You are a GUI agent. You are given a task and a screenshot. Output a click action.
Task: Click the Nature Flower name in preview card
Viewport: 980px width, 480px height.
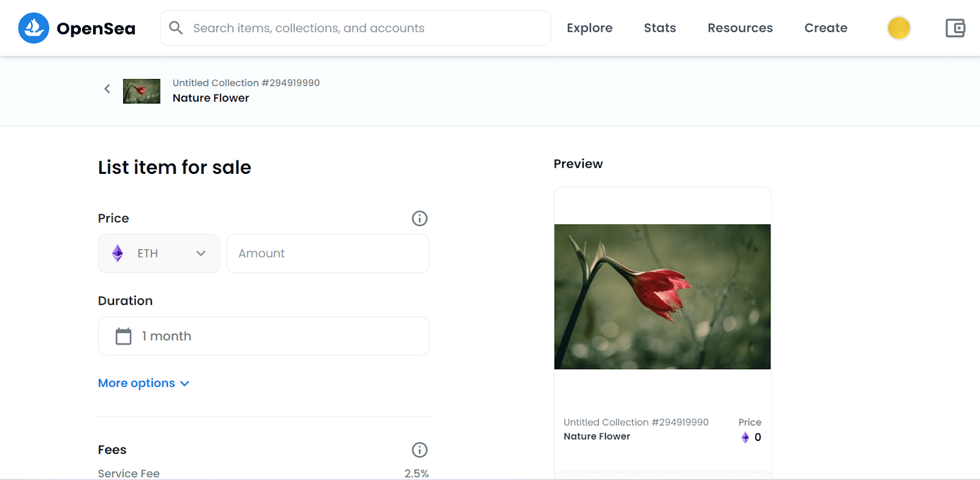(597, 437)
